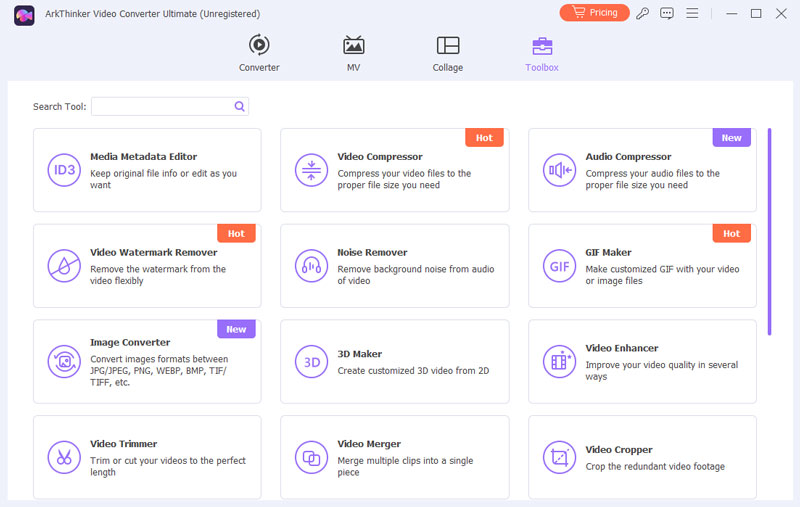800x507 pixels.
Task: Click "Merge multiple clips" description
Action: (405, 466)
